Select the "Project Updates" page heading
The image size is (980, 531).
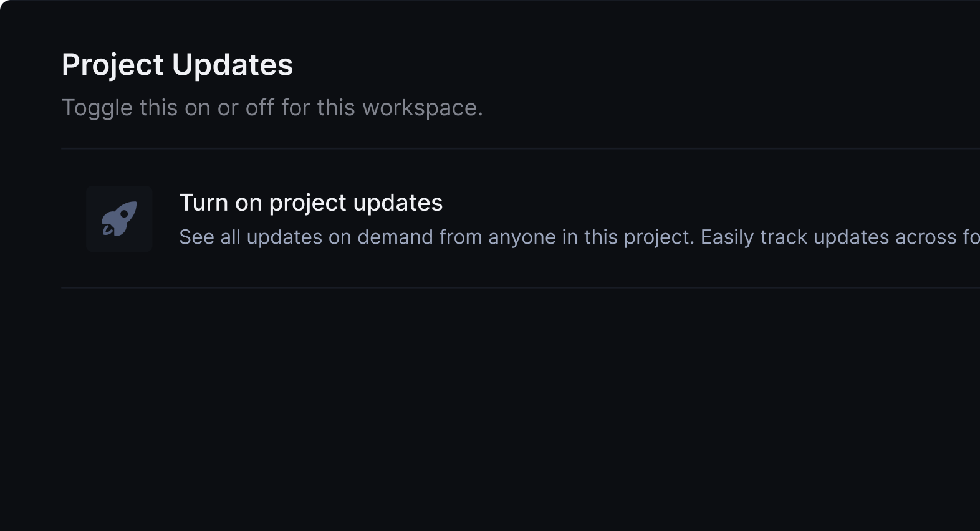177,65
